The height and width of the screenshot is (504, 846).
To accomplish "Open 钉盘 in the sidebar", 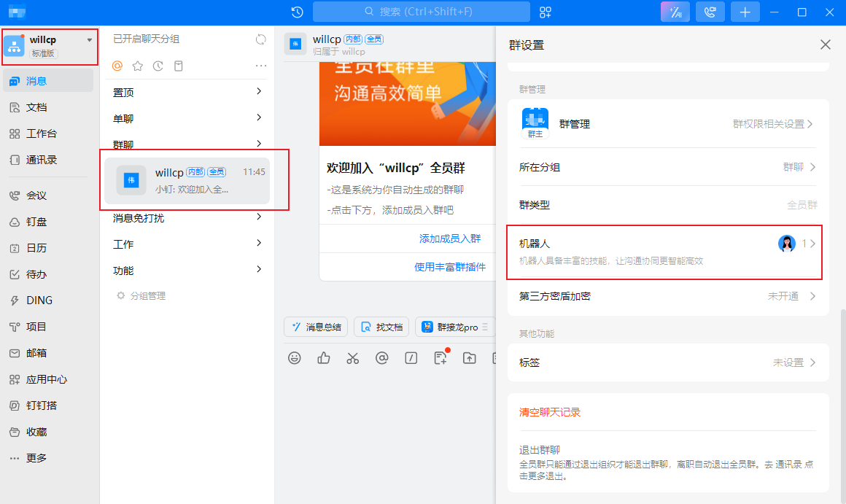I will [x=48, y=222].
